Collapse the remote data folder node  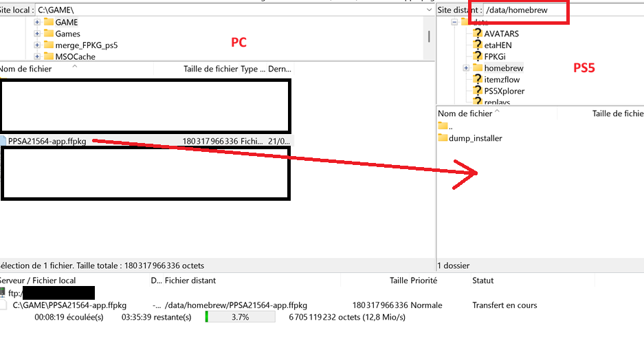pyautogui.click(x=454, y=22)
